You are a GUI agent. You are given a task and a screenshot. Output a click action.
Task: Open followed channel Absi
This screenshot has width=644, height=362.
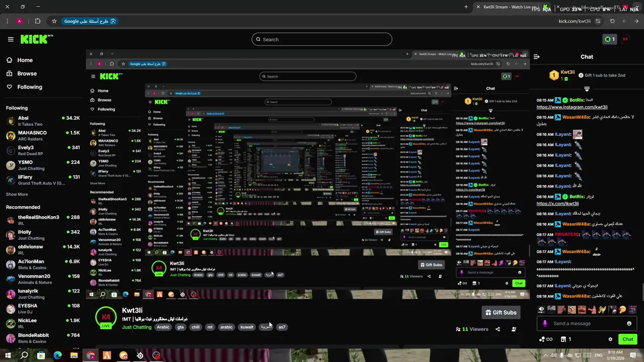click(43, 121)
